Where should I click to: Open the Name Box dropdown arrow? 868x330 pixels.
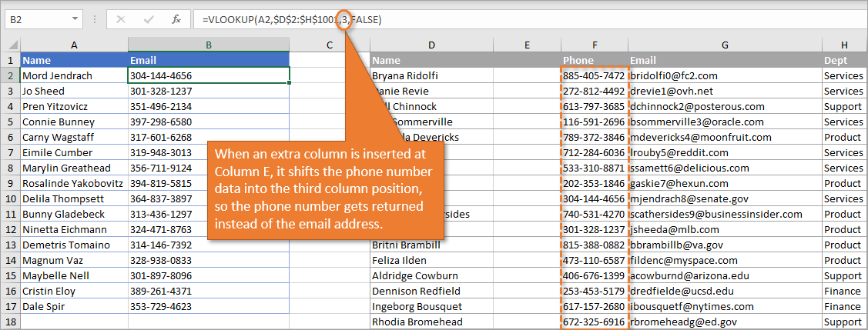[75, 19]
